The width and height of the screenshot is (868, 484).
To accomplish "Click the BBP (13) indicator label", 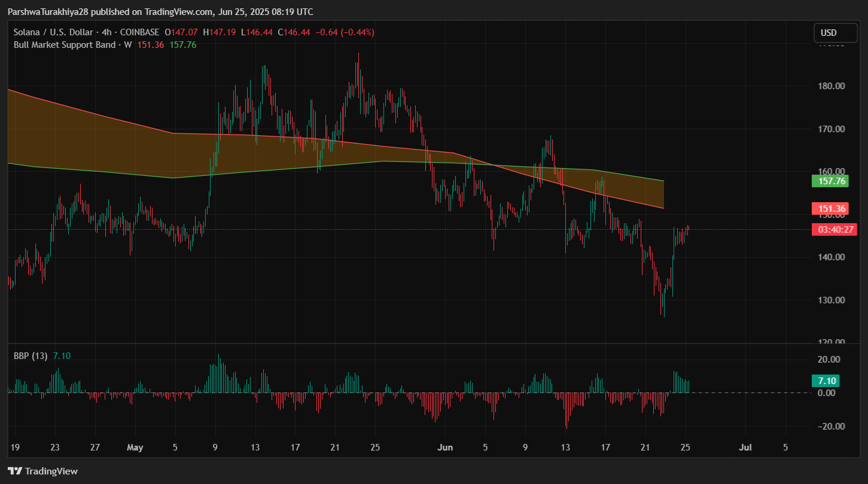I will [31, 356].
